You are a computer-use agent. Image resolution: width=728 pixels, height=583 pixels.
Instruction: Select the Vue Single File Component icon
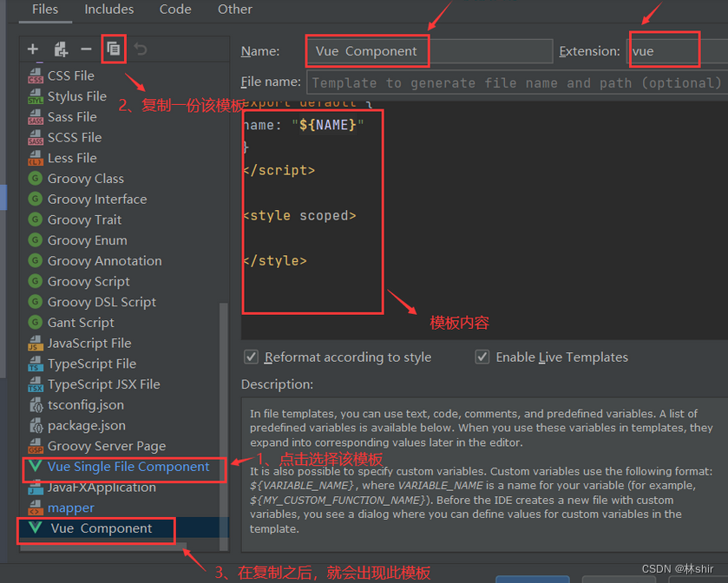click(x=36, y=466)
